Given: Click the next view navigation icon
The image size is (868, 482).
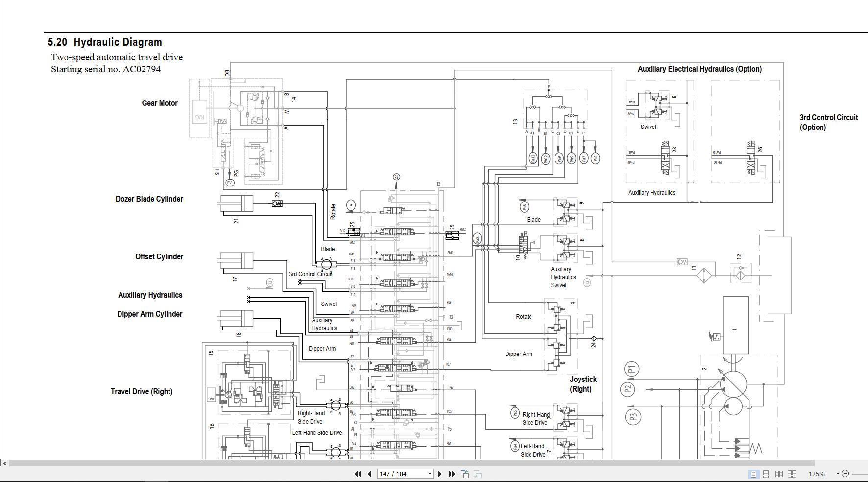Looking at the screenshot, I should click(x=478, y=474).
